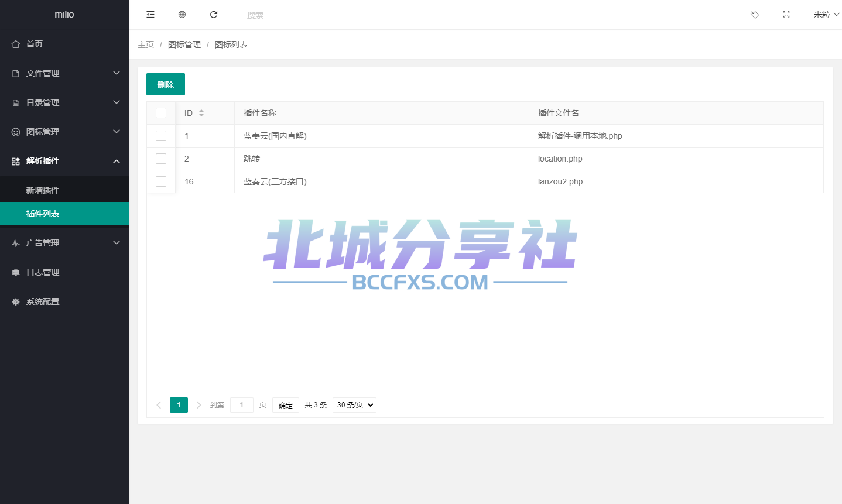Click page number 1 button

[179, 405]
